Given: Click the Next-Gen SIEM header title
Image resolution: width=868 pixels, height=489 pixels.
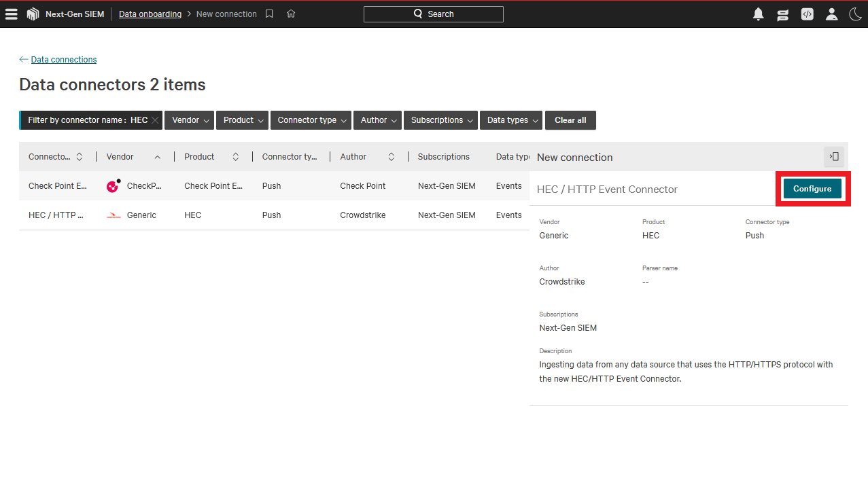Looking at the screenshot, I should (75, 14).
